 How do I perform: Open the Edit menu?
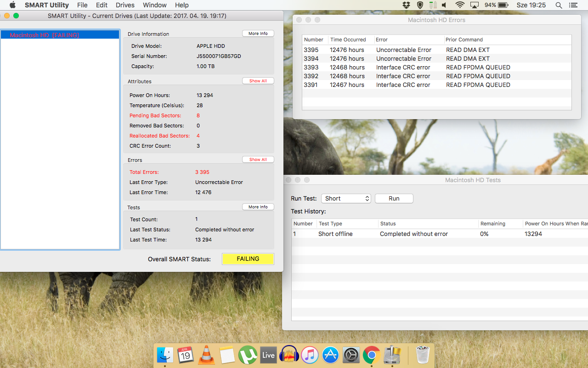tap(102, 5)
